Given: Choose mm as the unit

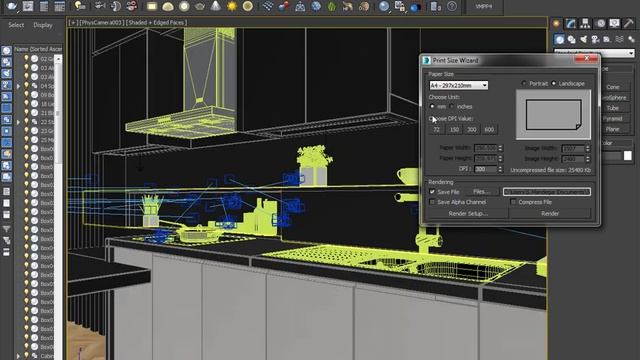Looking at the screenshot, I should click(x=432, y=107).
